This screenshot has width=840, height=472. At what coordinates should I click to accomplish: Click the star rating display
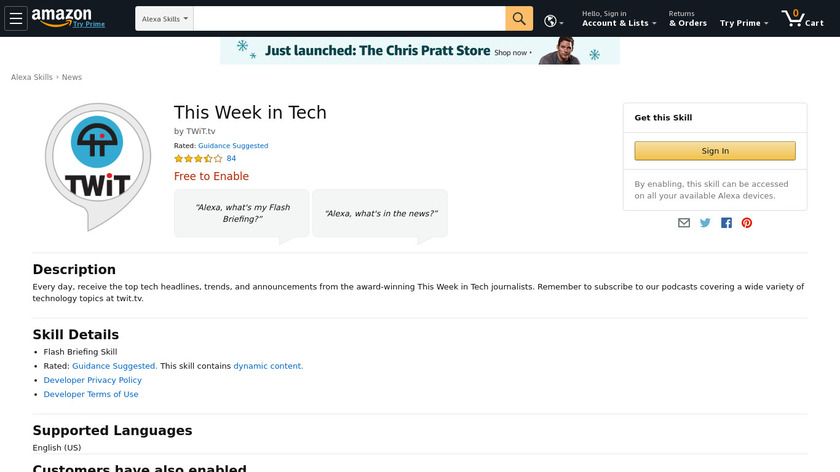[198, 158]
